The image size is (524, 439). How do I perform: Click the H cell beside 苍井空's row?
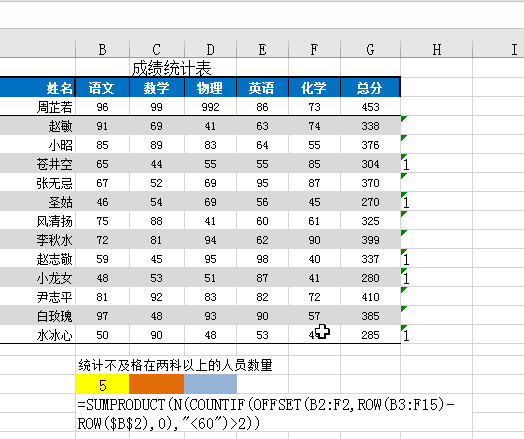436,164
